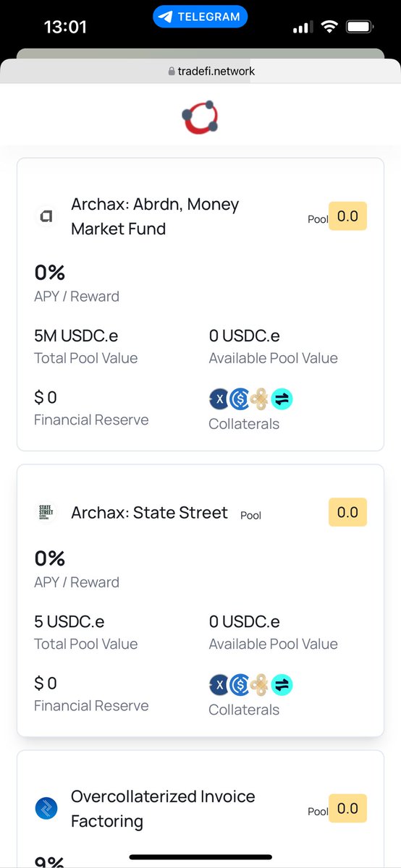Open the Archax: State Street pool title
This screenshot has width=401, height=868.
(x=149, y=513)
